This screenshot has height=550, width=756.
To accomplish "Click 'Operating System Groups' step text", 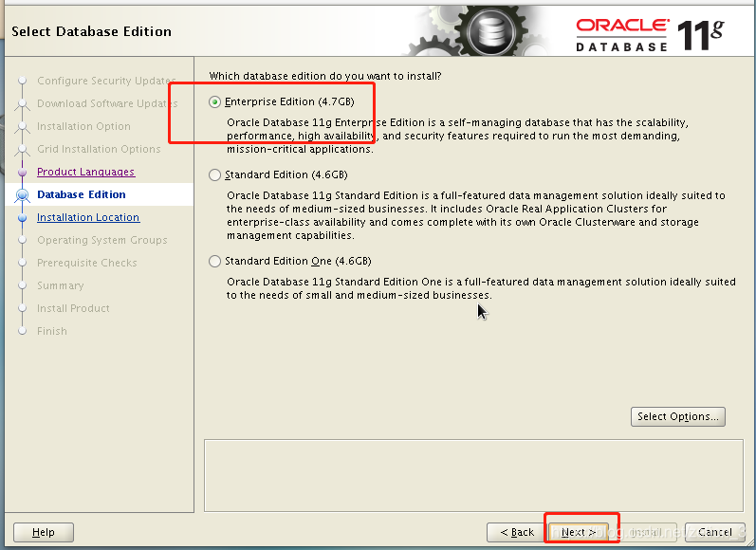I will coord(102,240).
